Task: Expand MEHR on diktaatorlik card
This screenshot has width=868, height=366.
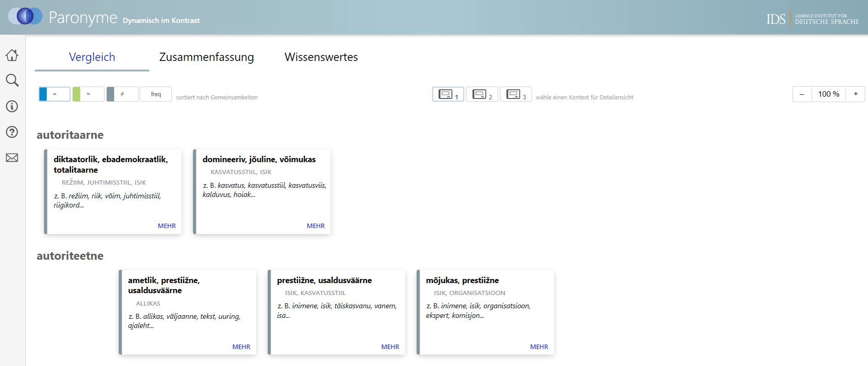Action: click(167, 226)
